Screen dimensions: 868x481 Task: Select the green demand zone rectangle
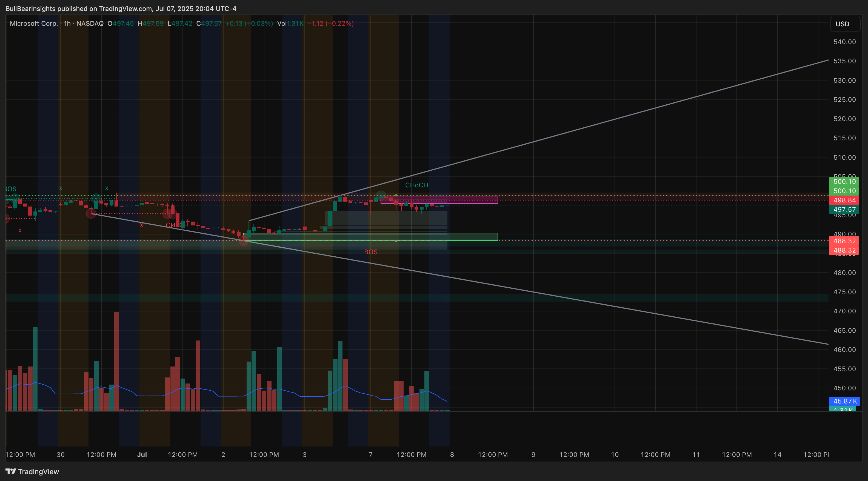[371, 237]
